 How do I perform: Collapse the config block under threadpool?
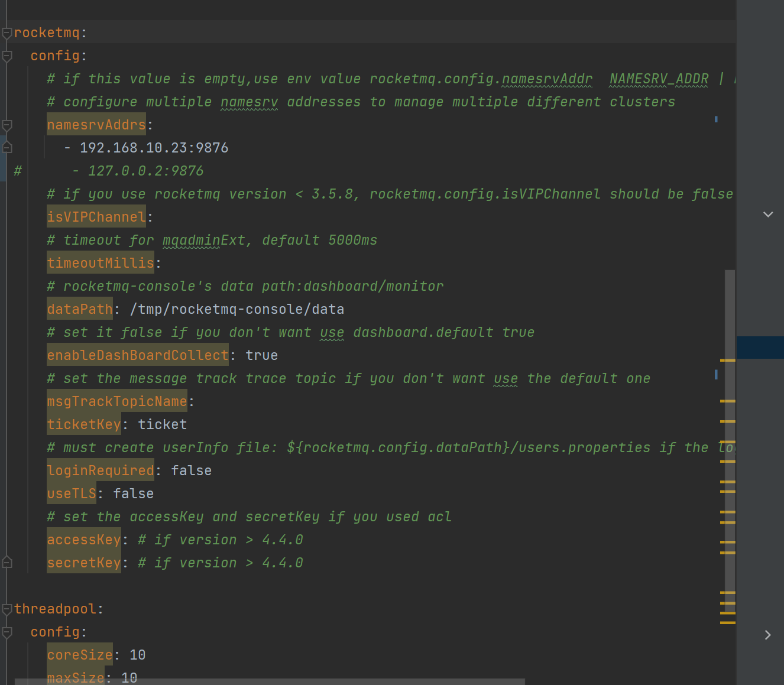7,632
